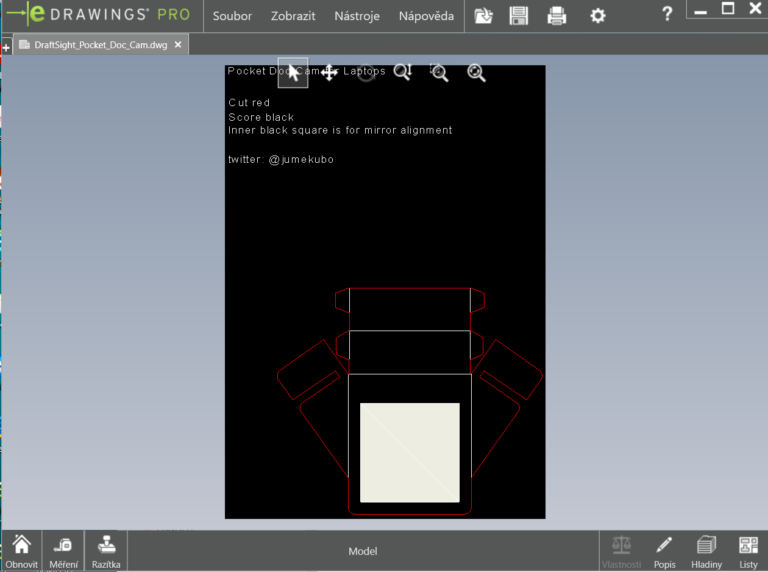Open the Nápověda menu
Viewport: 768px width, 572px height.
tap(426, 16)
